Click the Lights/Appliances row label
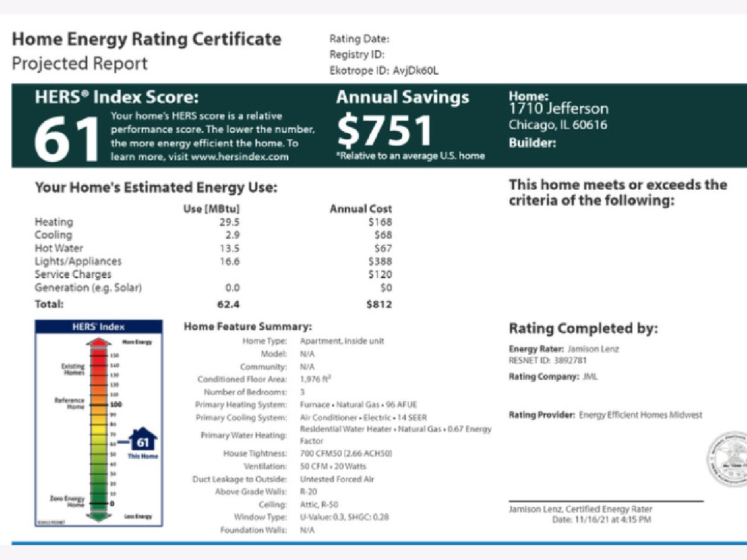This screenshot has width=747, height=560. pyautogui.click(x=78, y=261)
